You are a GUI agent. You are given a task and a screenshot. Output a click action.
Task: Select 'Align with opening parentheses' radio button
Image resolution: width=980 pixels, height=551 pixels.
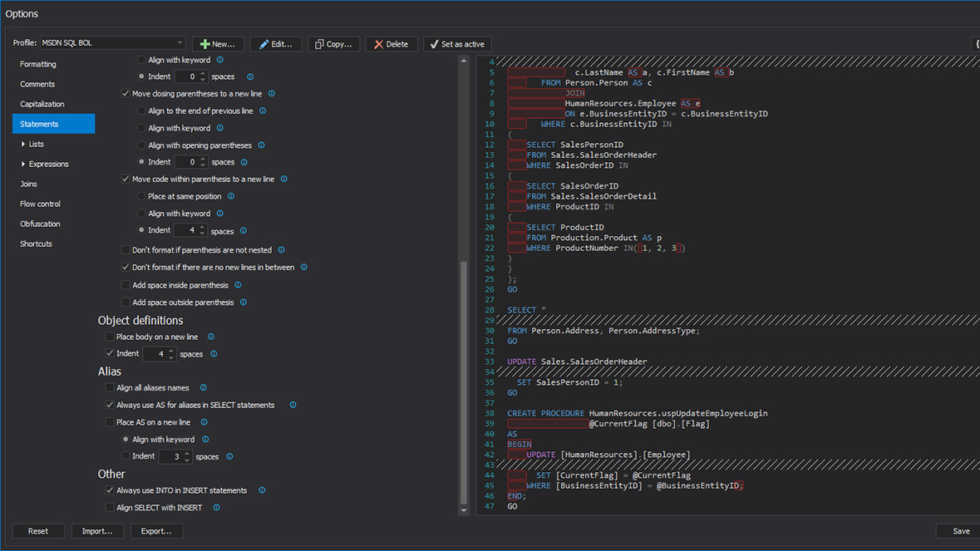pos(141,145)
